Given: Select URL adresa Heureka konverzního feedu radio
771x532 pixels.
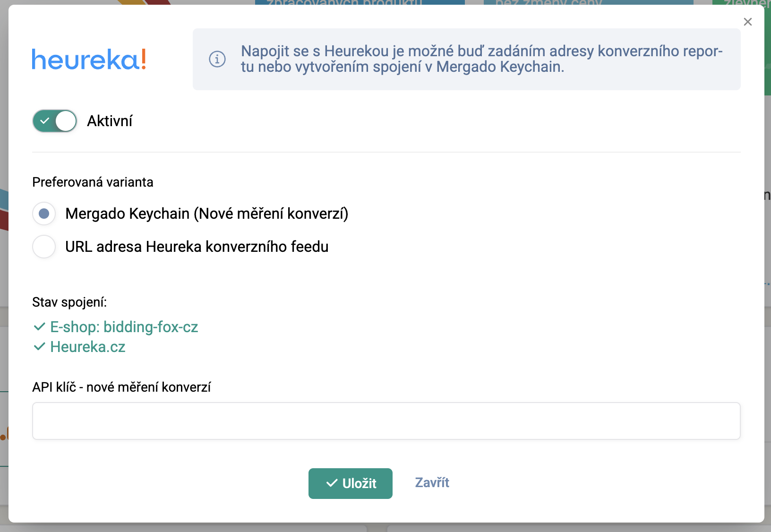Looking at the screenshot, I should 44,247.
